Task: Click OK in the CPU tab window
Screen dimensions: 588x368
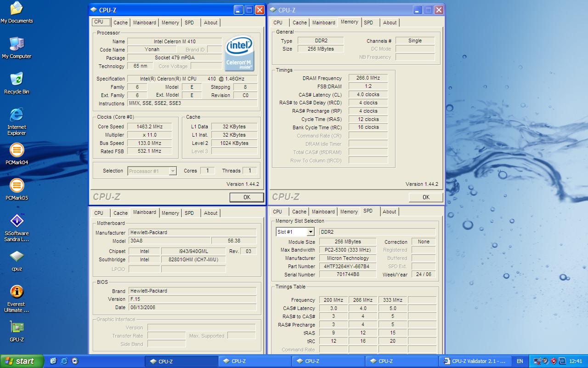Action: tap(247, 197)
